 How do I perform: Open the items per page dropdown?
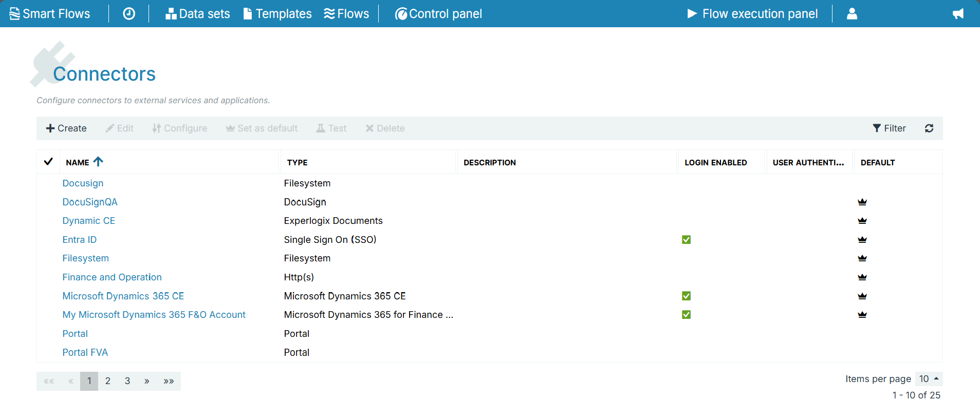tap(929, 379)
